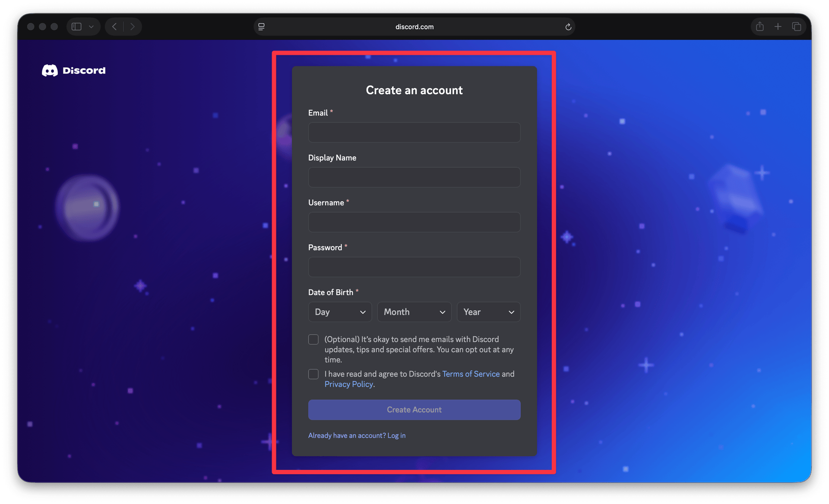
Task: Open the page reader menu icon
Action: click(261, 27)
